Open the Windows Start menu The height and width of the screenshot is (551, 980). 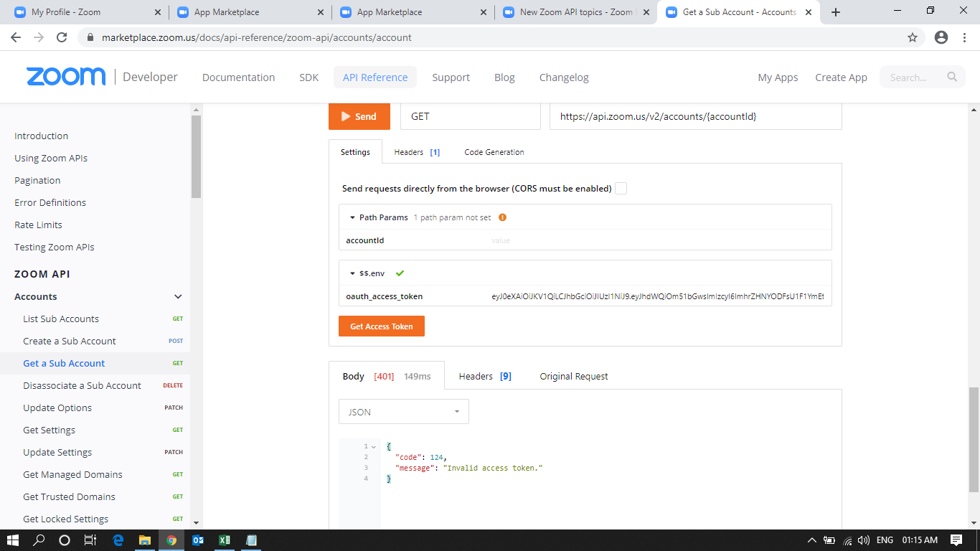point(12,540)
